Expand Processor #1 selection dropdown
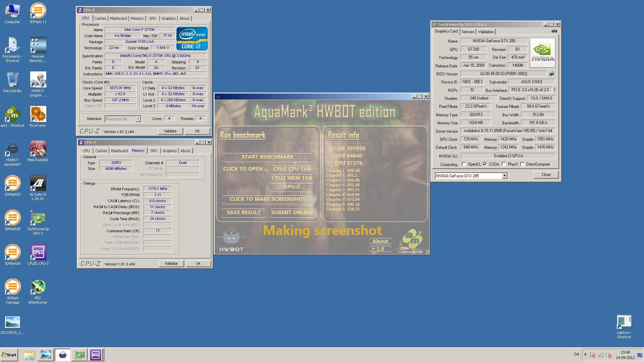This screenshot has height=362, width=644. [x=138, y=119]
